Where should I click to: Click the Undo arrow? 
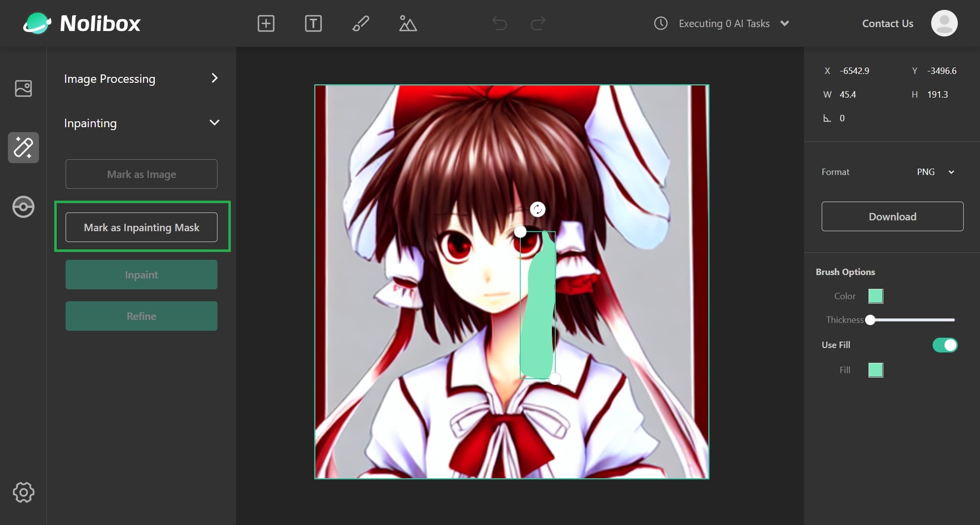(x=500, y=23)
